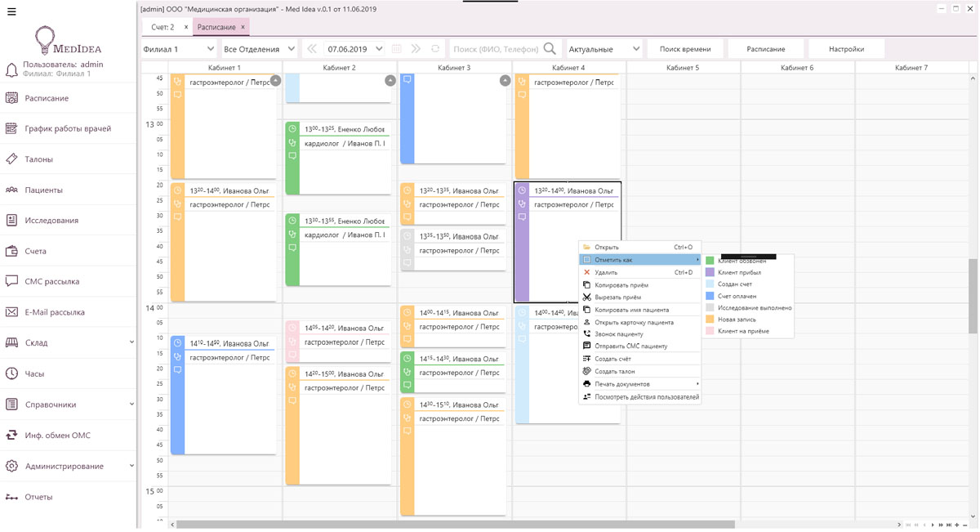Open the notifications bell icon
The image size is (980, 532).
pyautogui.click(x=11, y=70)
